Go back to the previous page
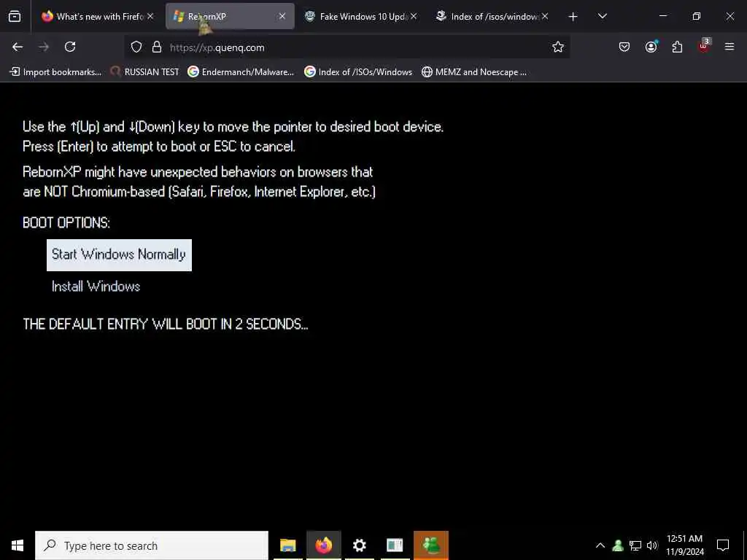747x560 pixels. coord(18,47)
